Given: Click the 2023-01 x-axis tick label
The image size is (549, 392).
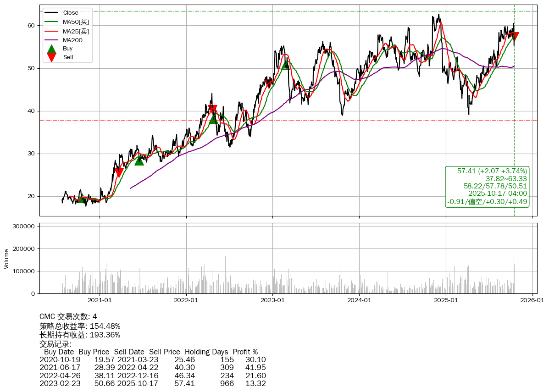Looking at the screenshot, I should point(272,300).
